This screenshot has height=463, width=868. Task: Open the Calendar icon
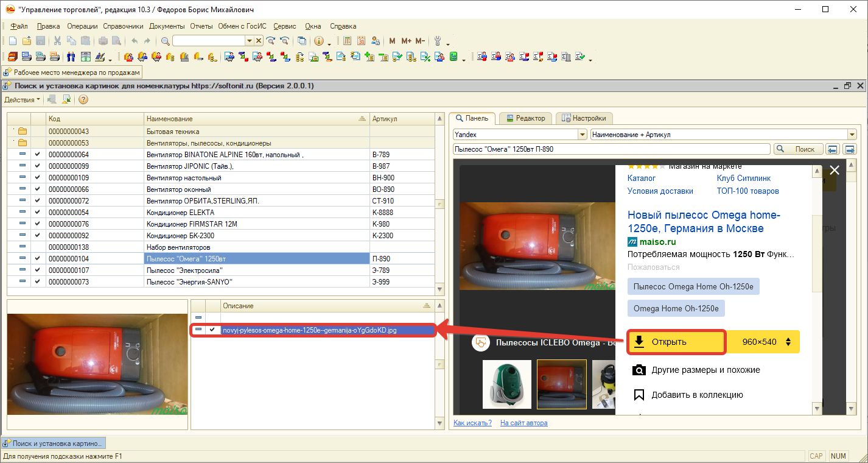coord(361,41)
